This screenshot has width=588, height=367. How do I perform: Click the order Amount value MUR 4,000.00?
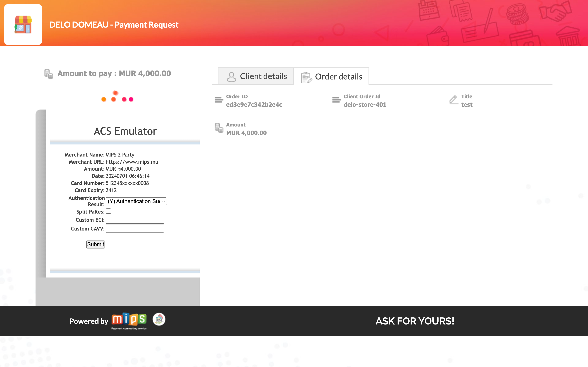246,133
